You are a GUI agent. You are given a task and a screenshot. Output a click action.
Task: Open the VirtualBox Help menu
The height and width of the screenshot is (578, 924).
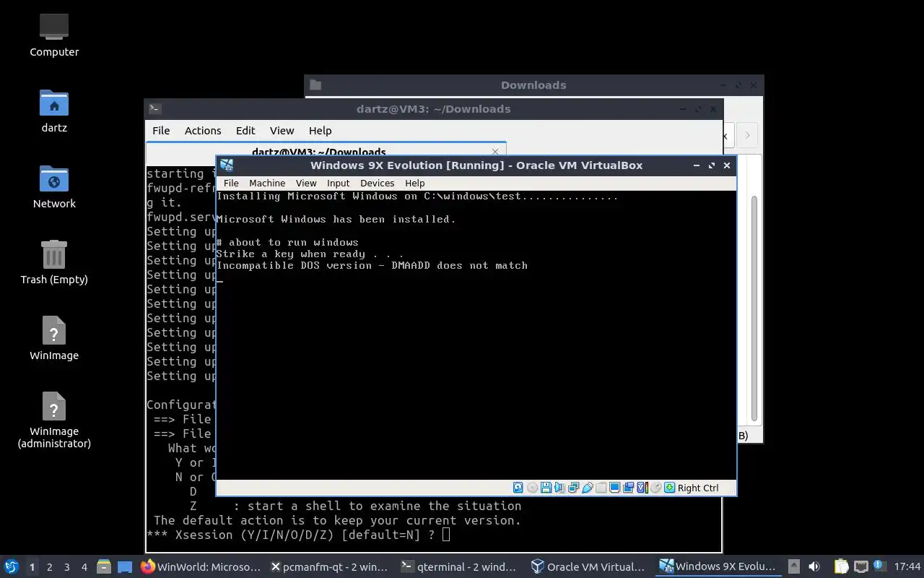[414, 183]
